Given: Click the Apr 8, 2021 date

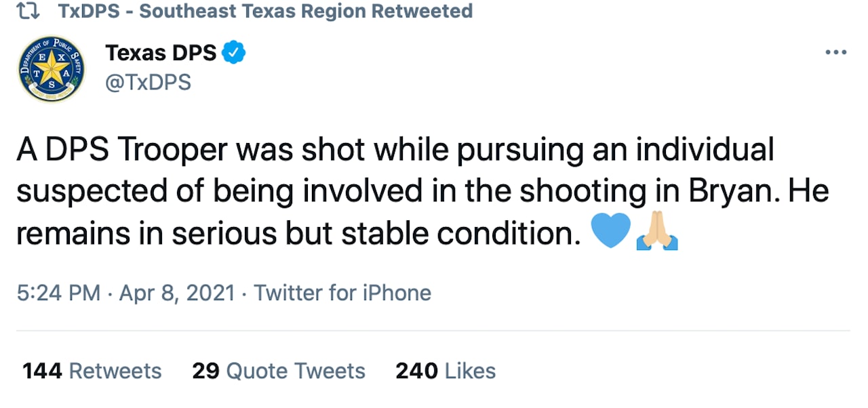Looking at the screenshot, I should pos(177,293).
